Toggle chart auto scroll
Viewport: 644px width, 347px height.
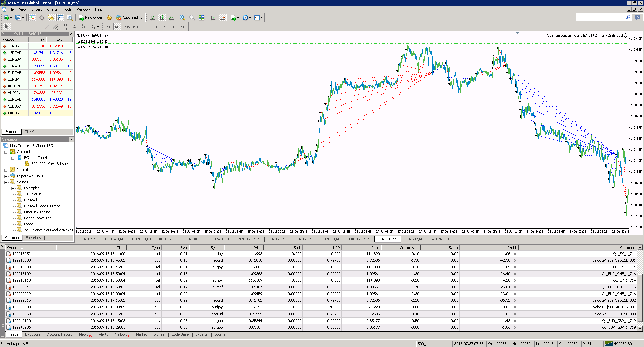[213, 18]
